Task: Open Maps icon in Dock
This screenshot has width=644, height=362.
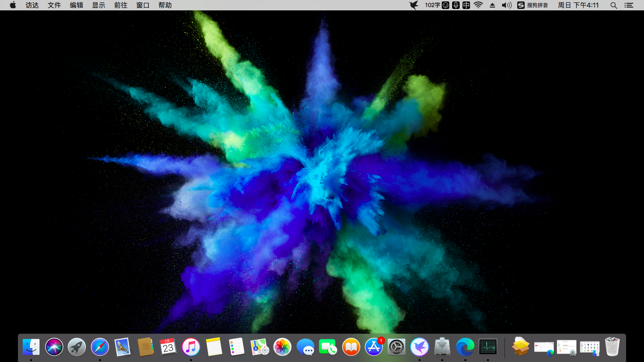Action: coord(260,347)
